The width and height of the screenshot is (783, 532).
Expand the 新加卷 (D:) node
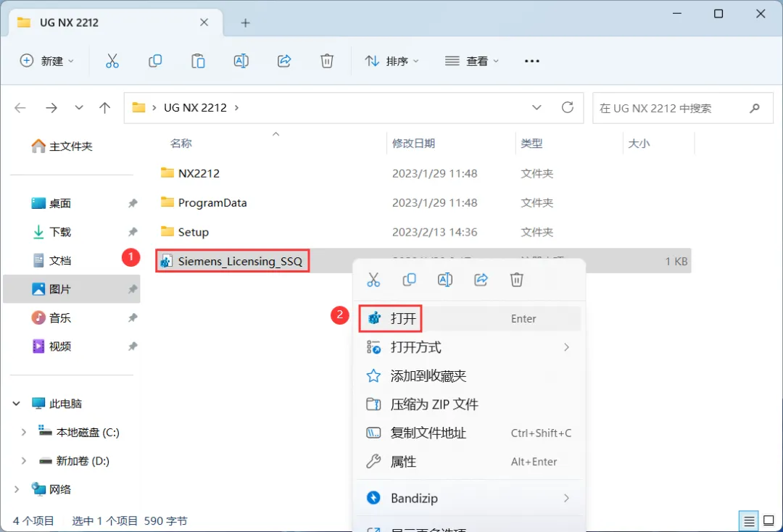23,461
